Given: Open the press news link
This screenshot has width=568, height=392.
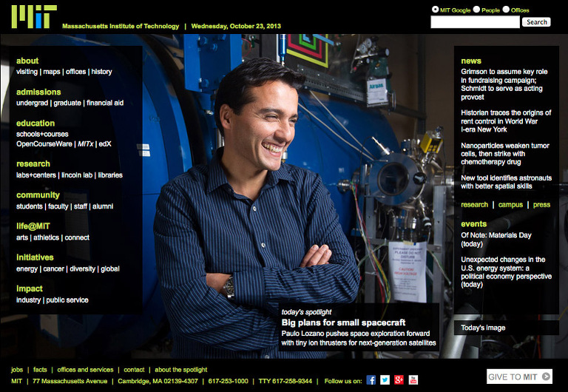Looking at the screenshot, I should pyautogui.click(x=541, y=205).
